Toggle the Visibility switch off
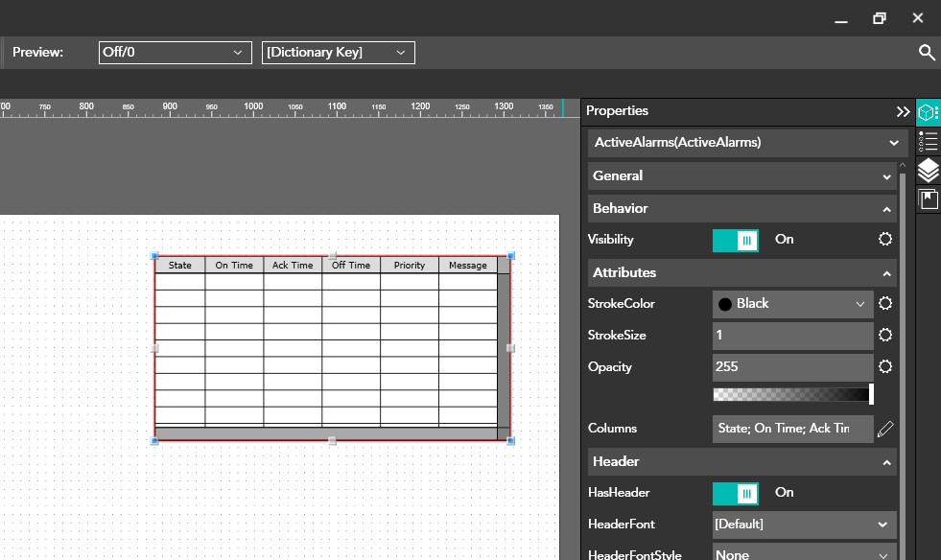This screenshot has height=560, width=941. [x=736, y=240]
